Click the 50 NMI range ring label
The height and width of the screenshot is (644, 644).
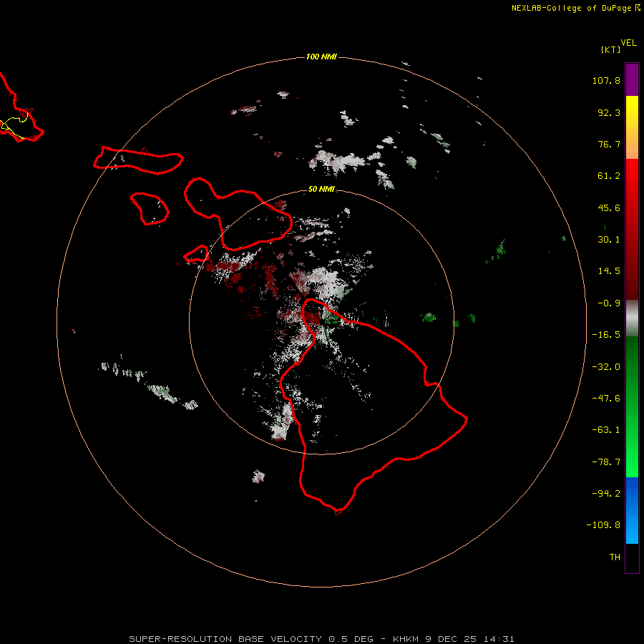click(x=321, y=189)
